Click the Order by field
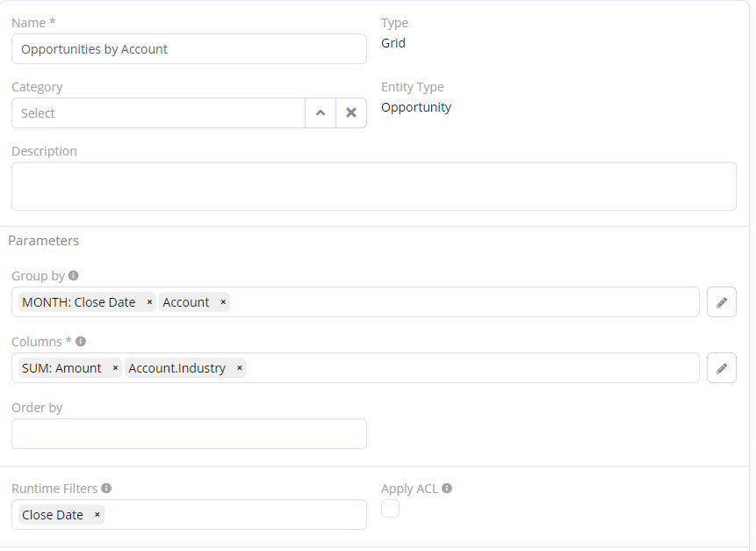The height and width of the screenshot is (551, 756). 189,434
